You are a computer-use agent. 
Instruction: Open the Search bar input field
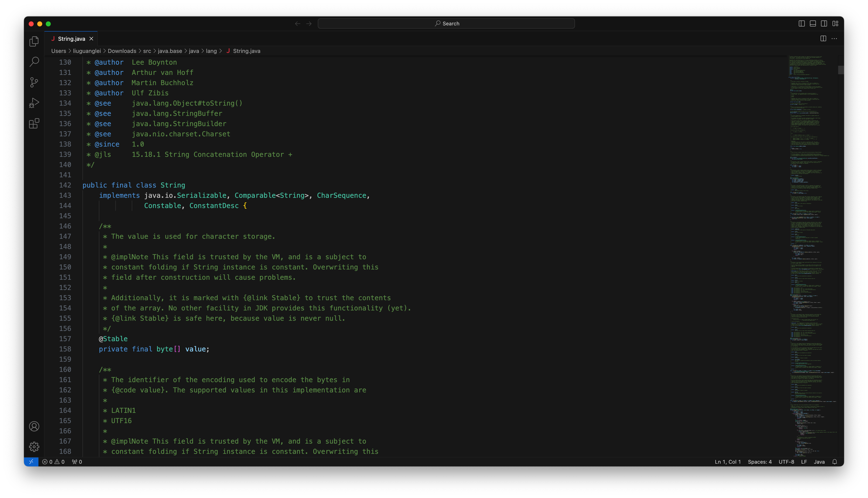point(447,23)
